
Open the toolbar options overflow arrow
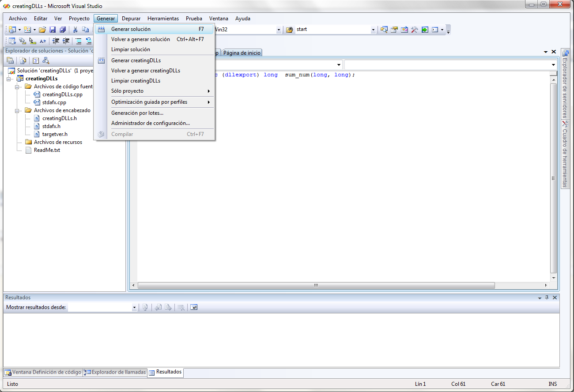(449, 32)
